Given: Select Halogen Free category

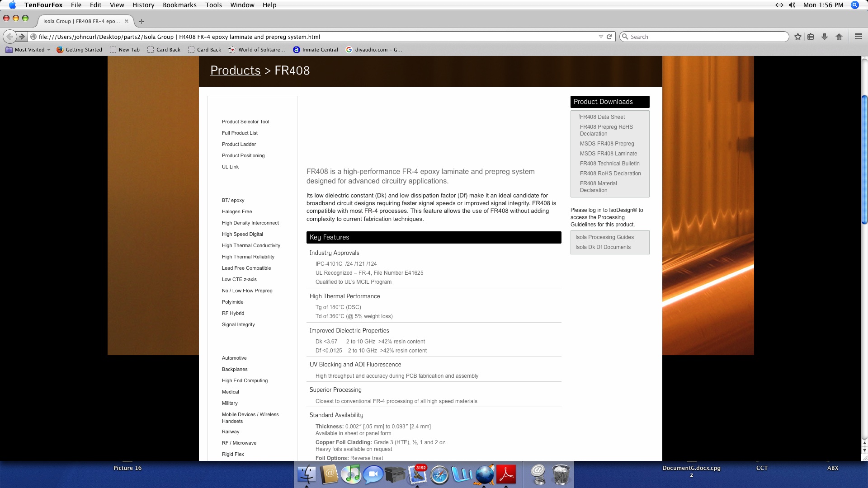Looking at the screenshot, I should 237,211.
